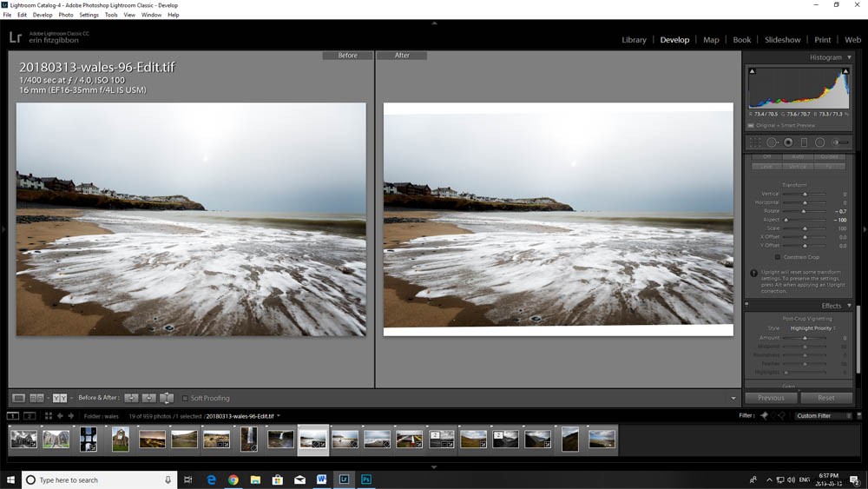Open the vignette Style Highlight Priority dropdown

(x=812, y=328)
